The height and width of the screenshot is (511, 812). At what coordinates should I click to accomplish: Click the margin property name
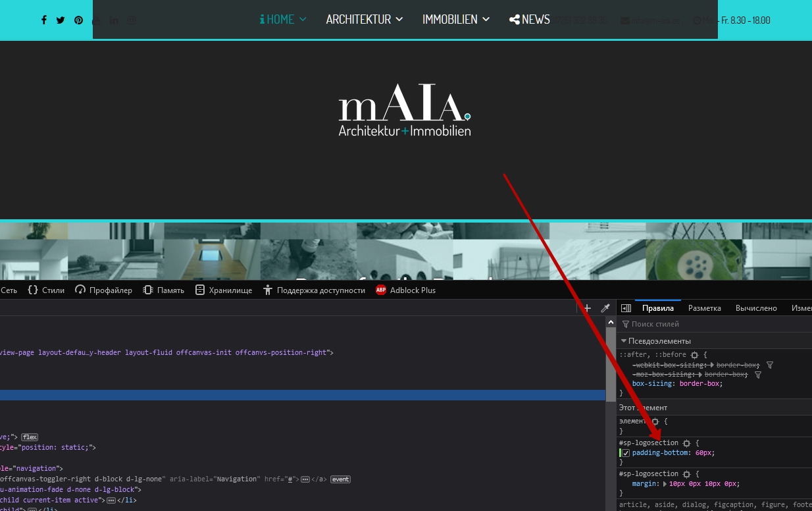(644, 483)
